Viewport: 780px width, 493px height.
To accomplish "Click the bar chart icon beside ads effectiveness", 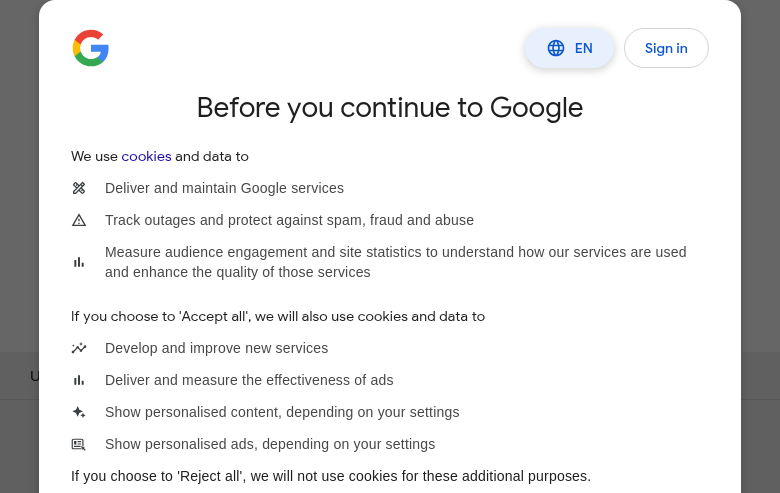I will [x=79, y=380].
